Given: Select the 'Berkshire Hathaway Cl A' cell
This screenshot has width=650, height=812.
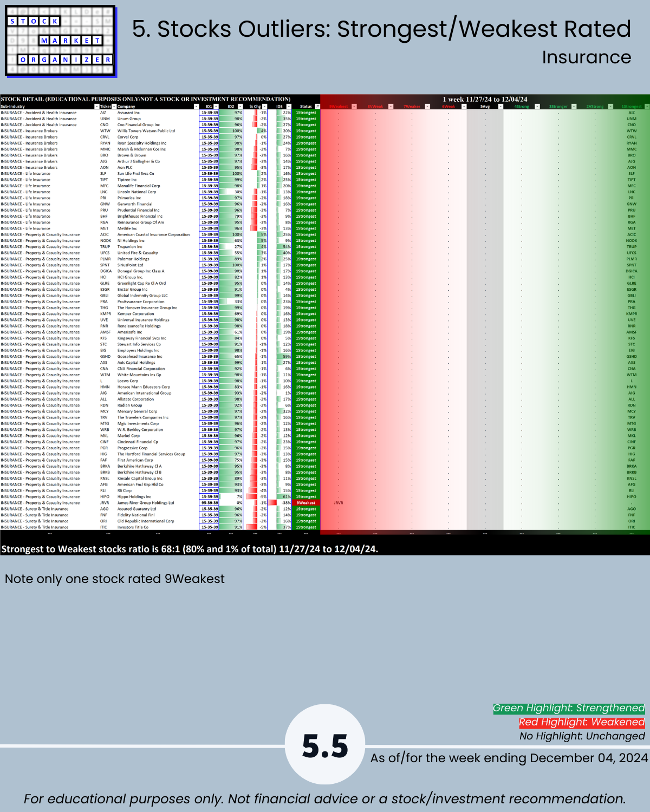Looking at the screenshot, I should click(x=140, y=466).
